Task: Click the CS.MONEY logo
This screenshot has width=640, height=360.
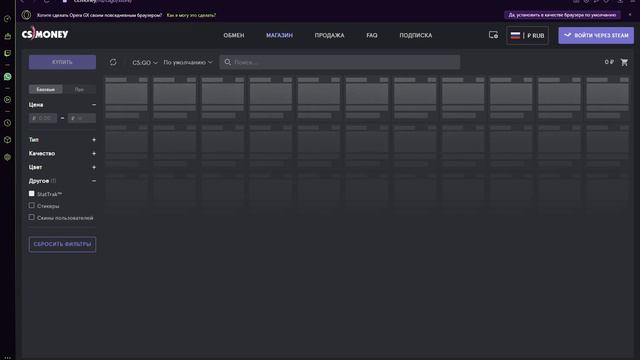Action: [45, 34]
